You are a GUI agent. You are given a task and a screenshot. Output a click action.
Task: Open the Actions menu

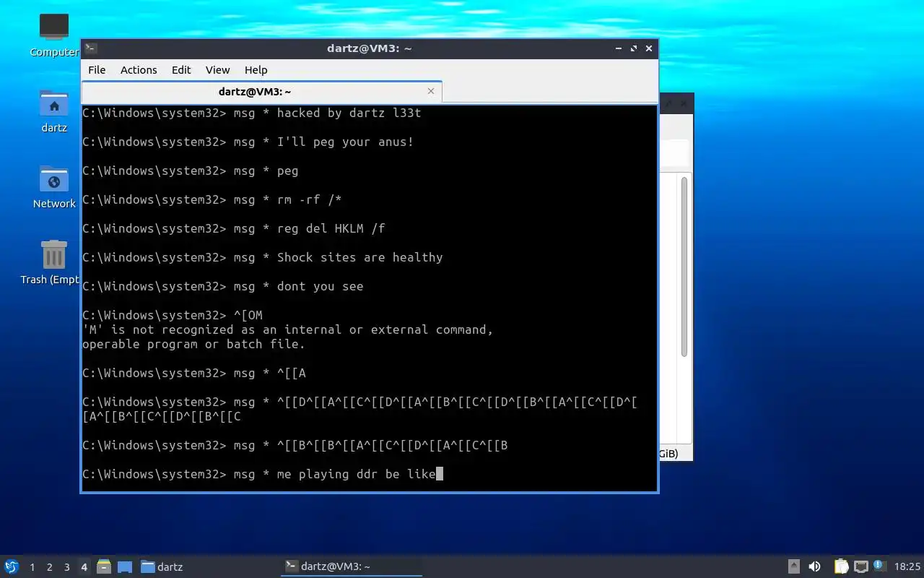(139, 70)
